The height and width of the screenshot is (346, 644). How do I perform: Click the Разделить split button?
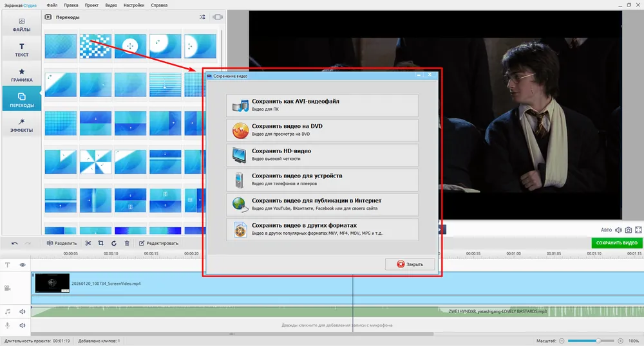[62, 243]
